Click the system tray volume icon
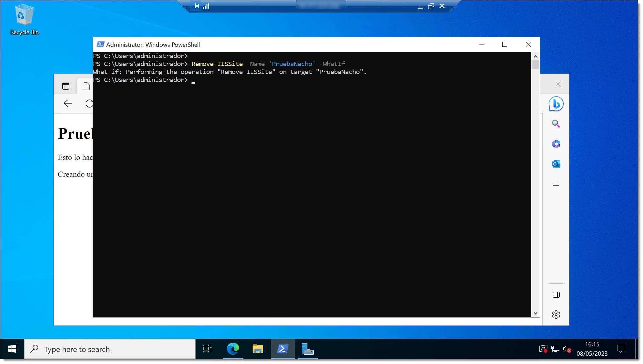This screenshot has height=364, width=643. click(567, 349)
